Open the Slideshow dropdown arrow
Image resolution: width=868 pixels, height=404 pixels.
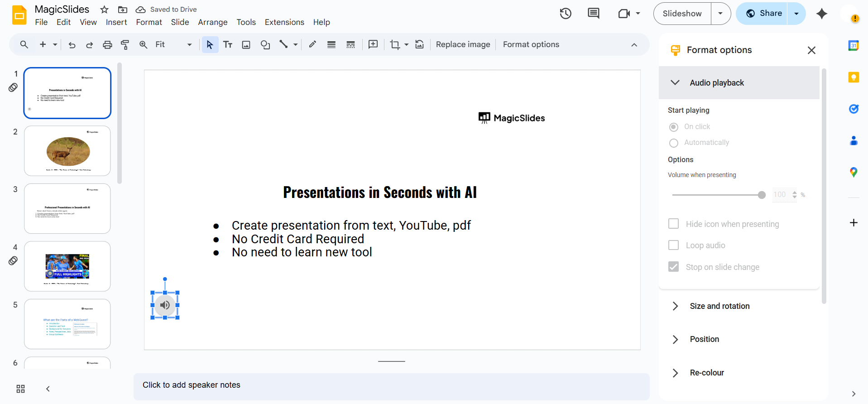720,14
